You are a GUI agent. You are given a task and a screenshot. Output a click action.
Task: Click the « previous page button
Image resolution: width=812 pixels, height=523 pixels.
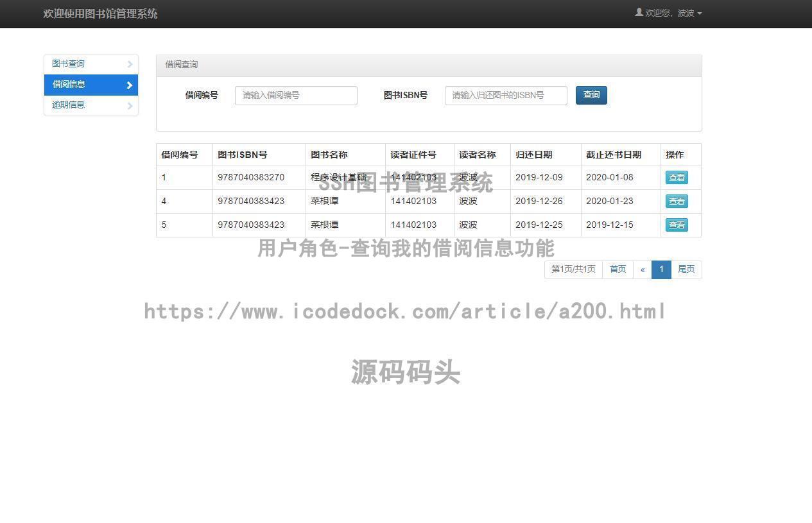[x=643, y=270]
